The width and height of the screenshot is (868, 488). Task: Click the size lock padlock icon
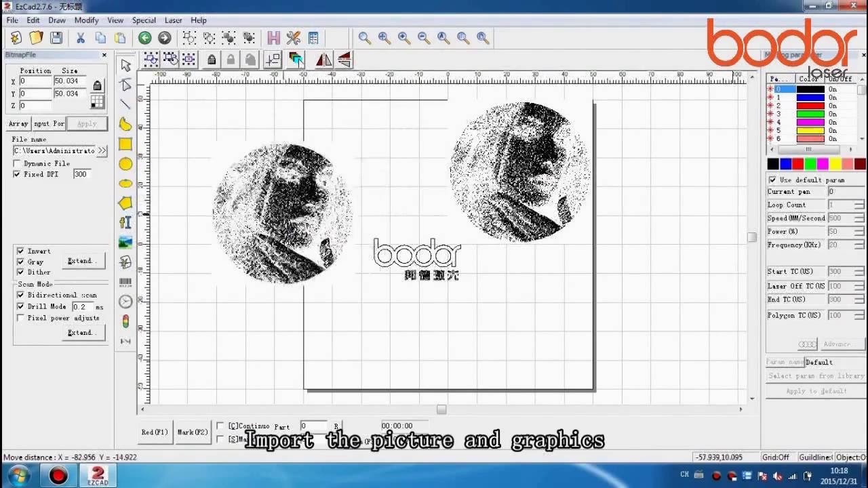click(x=98, y=85)
